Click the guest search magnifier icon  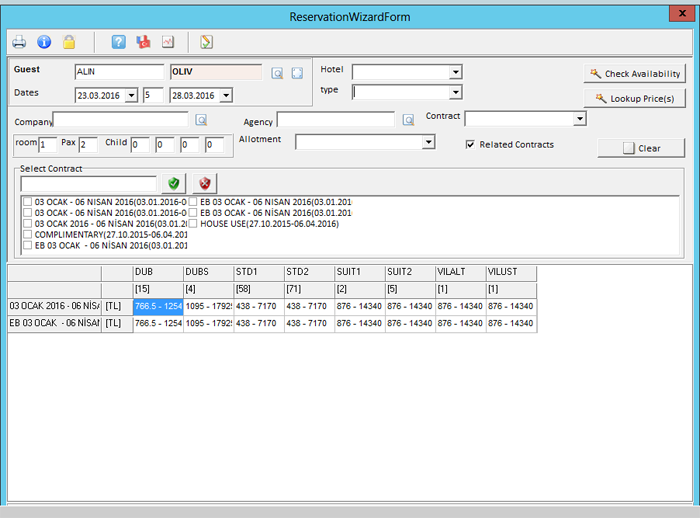[277, 72]
